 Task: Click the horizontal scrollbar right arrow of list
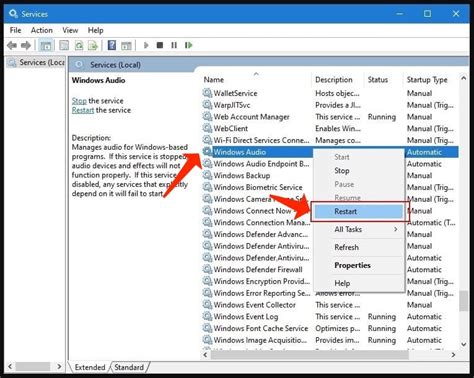(x=453, y=355)
